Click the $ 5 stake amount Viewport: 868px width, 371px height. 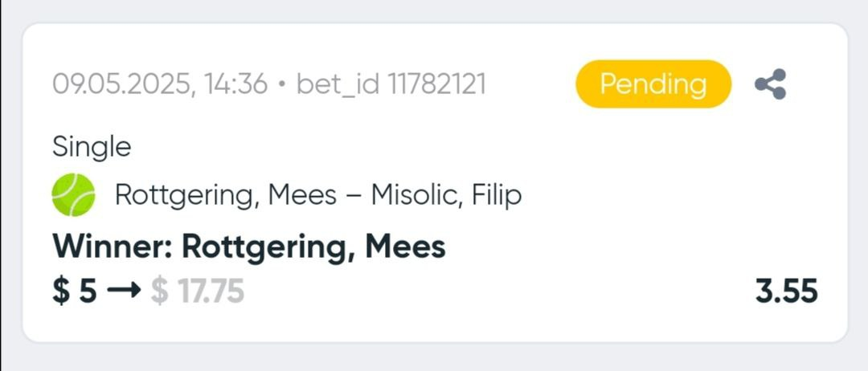coord(74,291)
